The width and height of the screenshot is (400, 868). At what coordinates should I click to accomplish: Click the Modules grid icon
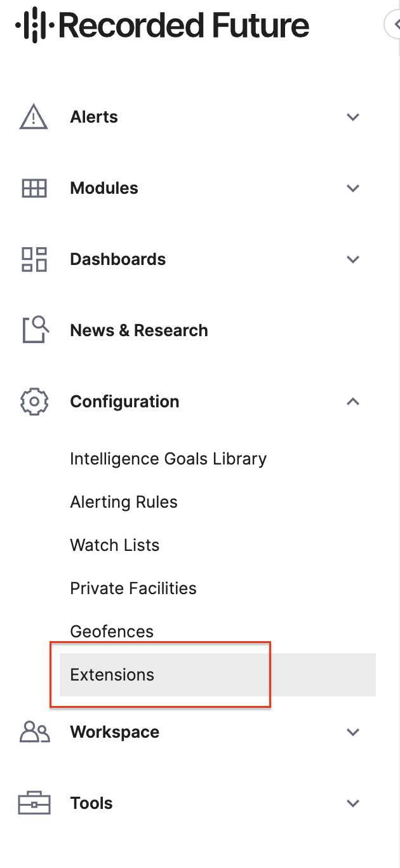tap(34, 188)
